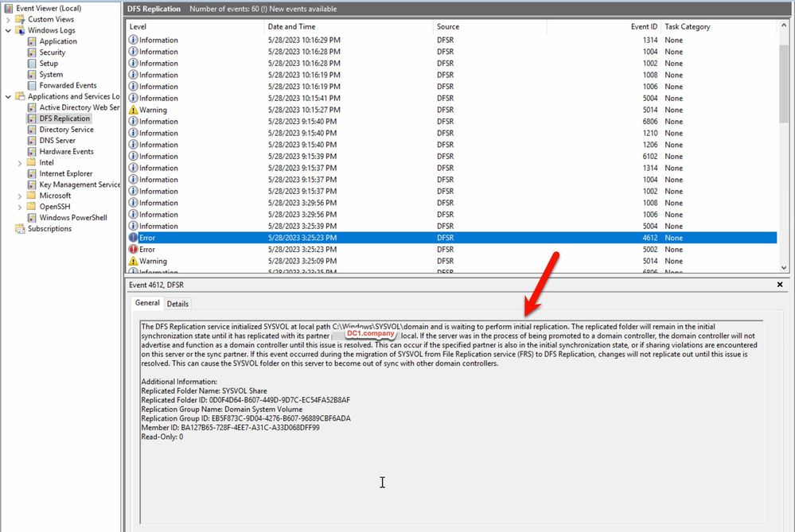The height and width of the screenshot is (532, 795).
Task: Switch to the General tab
Action: (x=147, y=303)
